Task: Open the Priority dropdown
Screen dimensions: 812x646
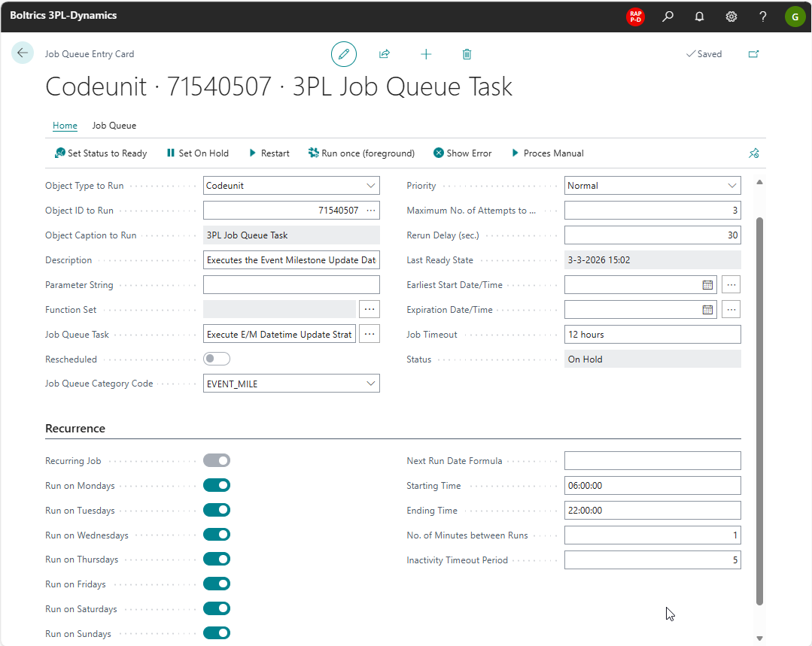Action: 731,186
